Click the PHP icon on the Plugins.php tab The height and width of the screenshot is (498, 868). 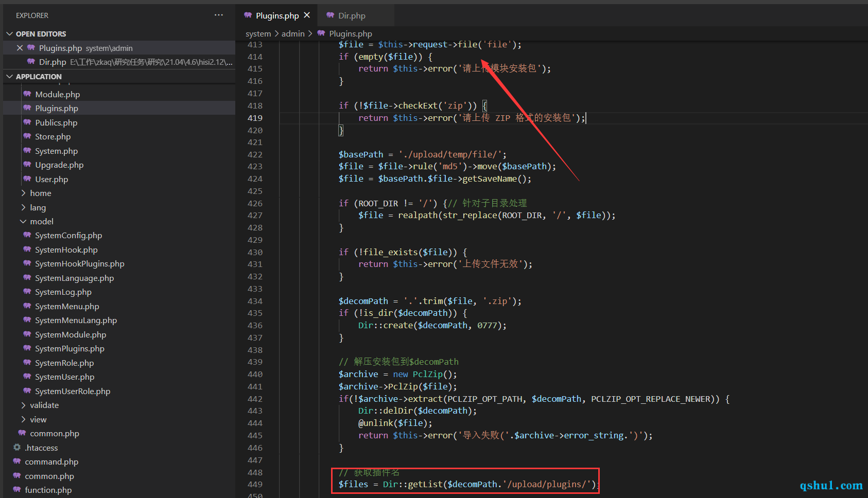click(248, 15)
